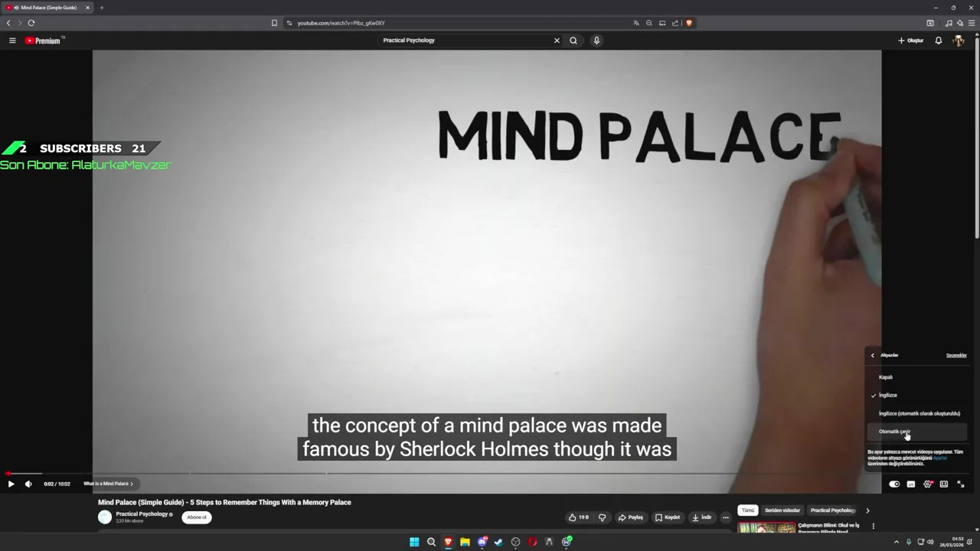Open File Explorer from taskbar
The height and width of the screenshot is (551, 980).
coord(465,542)
